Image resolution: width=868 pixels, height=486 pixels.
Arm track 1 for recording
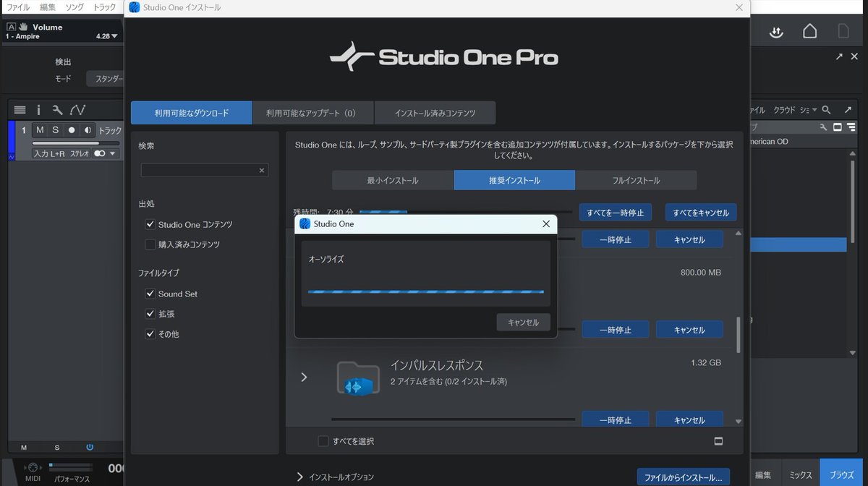click(x=71, y=130)
